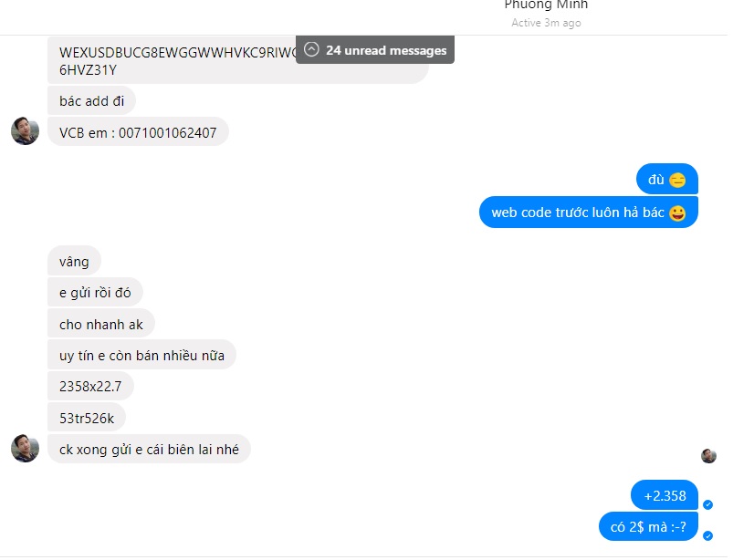Open the Phuong Minh contact name header
The width and height of the screenshot is (754, 560).
(546, 5)
